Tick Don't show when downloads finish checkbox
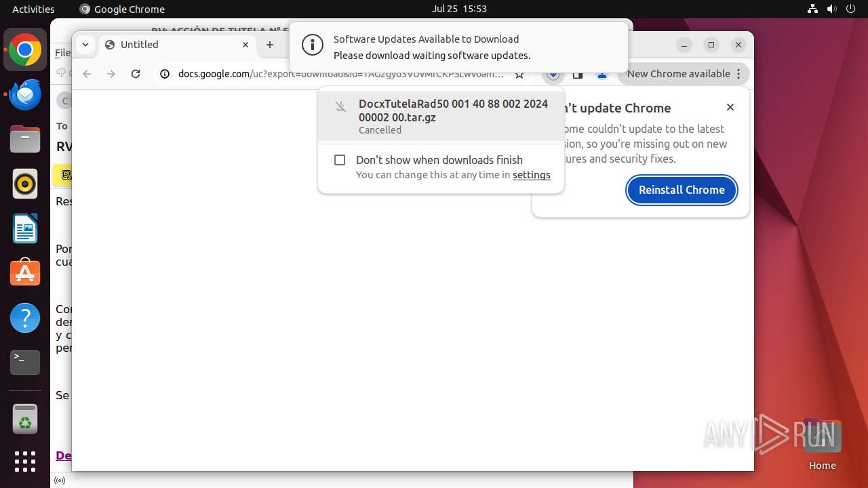The image size is (868, 488). pos(340,160)
